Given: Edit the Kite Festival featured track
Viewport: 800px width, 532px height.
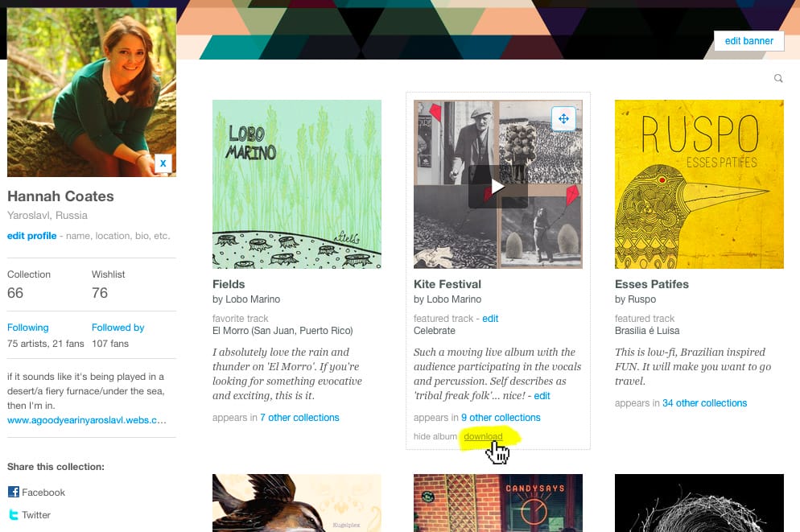Looking at the screenshot, I should (x=490, y=318).
